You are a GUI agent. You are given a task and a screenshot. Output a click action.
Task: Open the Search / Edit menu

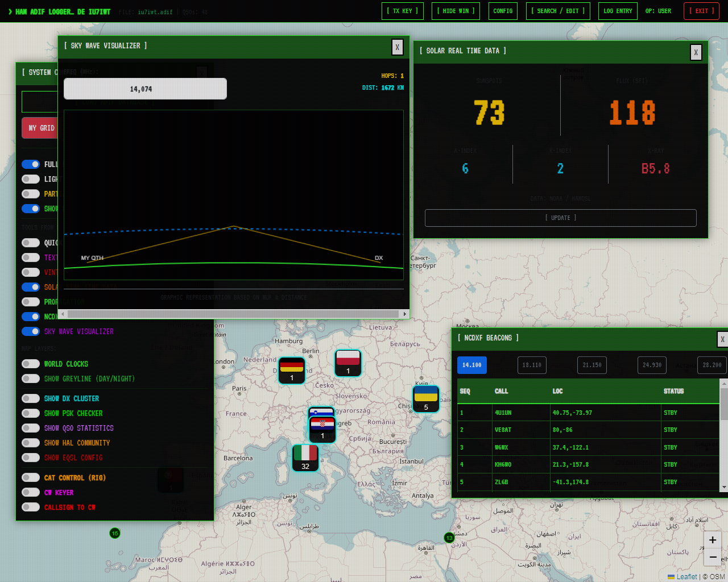coord(558,11)
